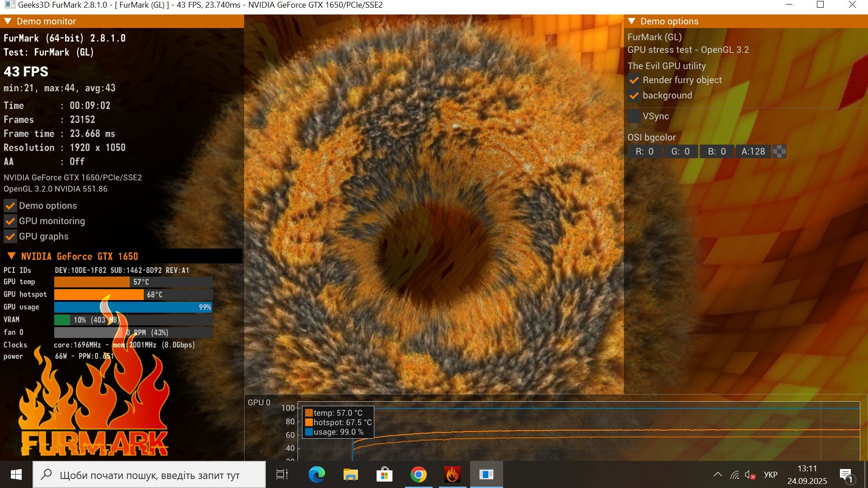Click the VRAM 10% usage bar
This screenshot has height=488, width=868.
click(x=133, y=320)
